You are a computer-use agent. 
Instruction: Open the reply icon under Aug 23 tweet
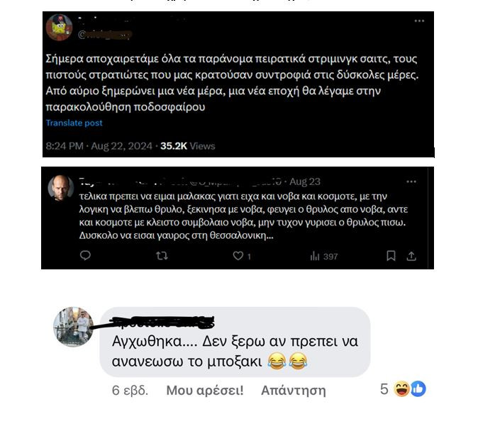(x=85, y=255)
